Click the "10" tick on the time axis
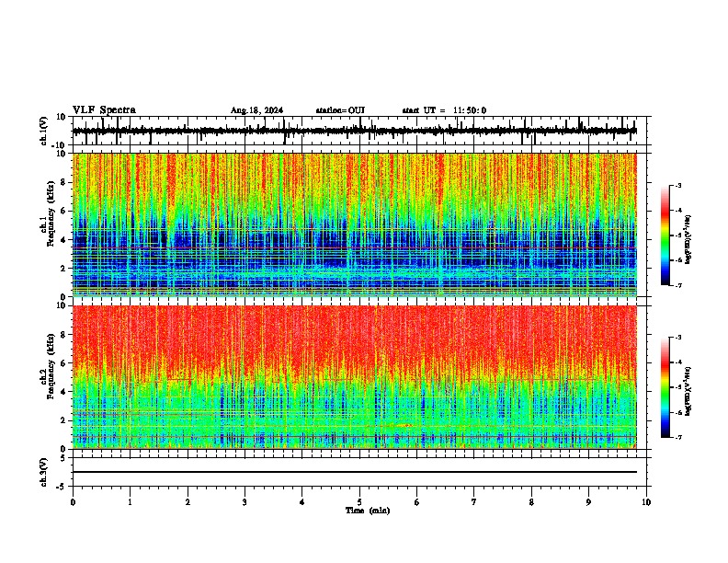This screenshot has width=728, height=563. (x=646, y=502)
